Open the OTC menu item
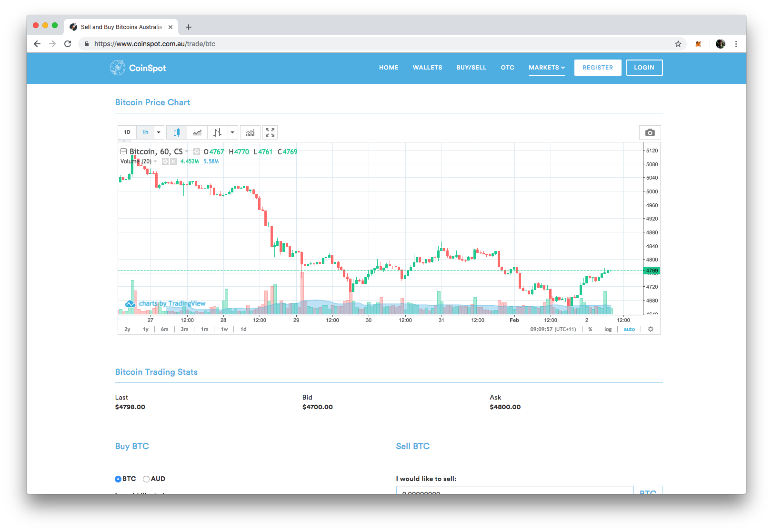This screenshot has width=773, height=532. 508,68
